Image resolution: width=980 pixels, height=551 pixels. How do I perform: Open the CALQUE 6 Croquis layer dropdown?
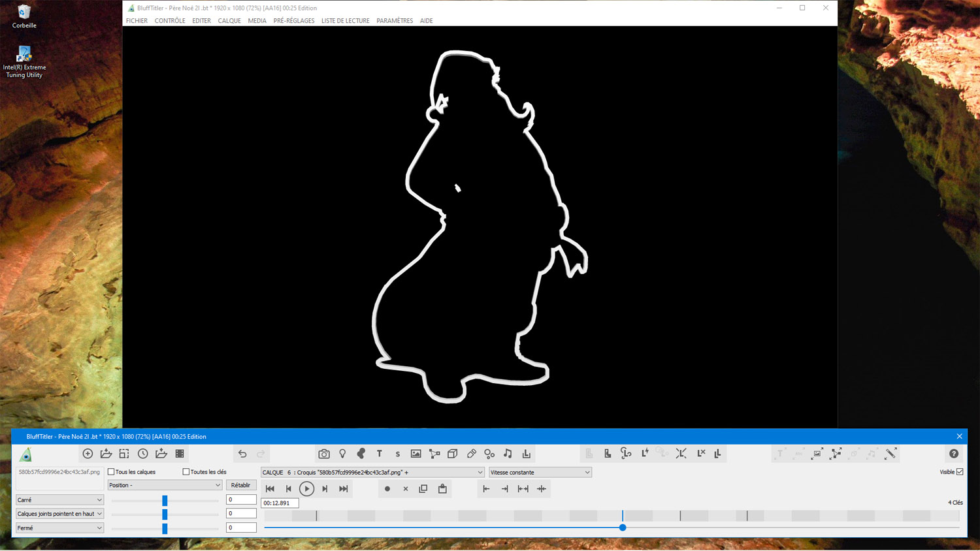click(372, 473)
